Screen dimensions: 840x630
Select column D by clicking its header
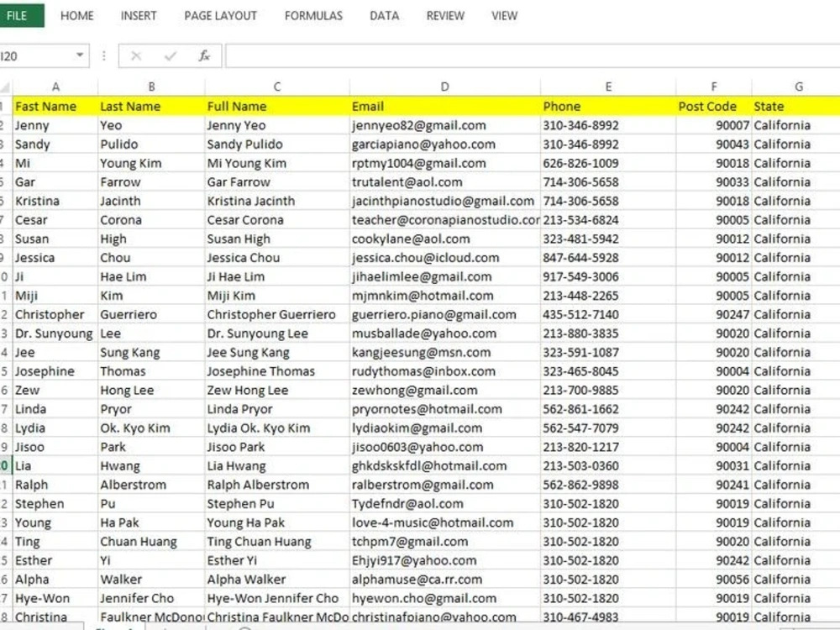(x=444, y=87)
